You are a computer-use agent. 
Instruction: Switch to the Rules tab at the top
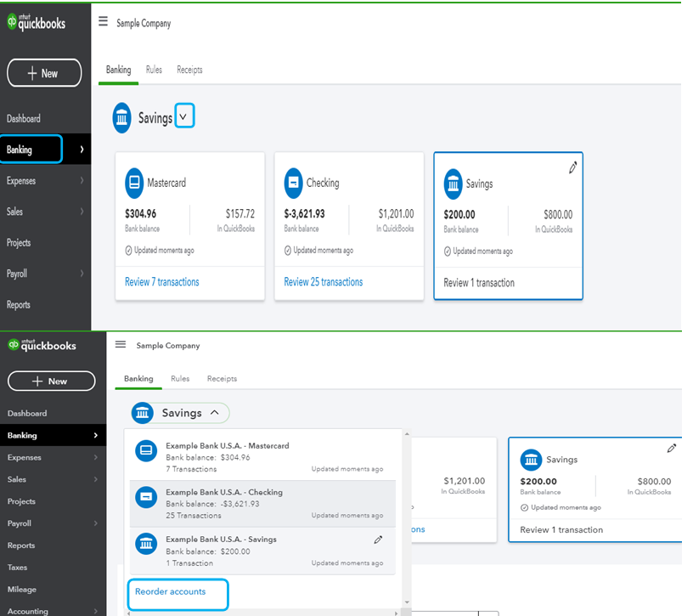point(154,70)
